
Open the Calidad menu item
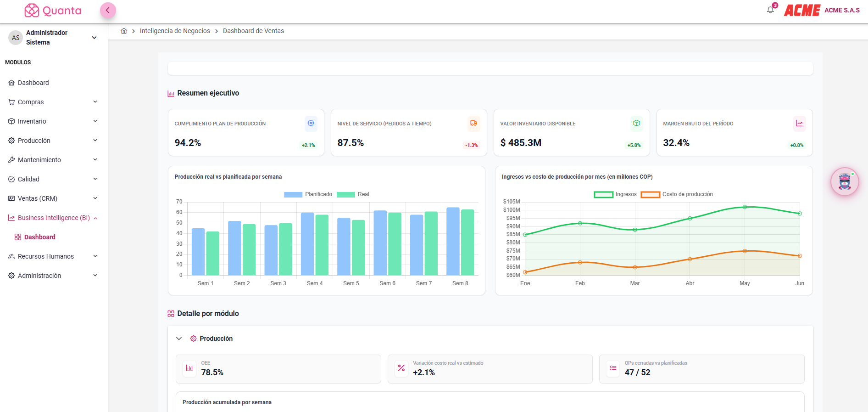click(54, 179)
